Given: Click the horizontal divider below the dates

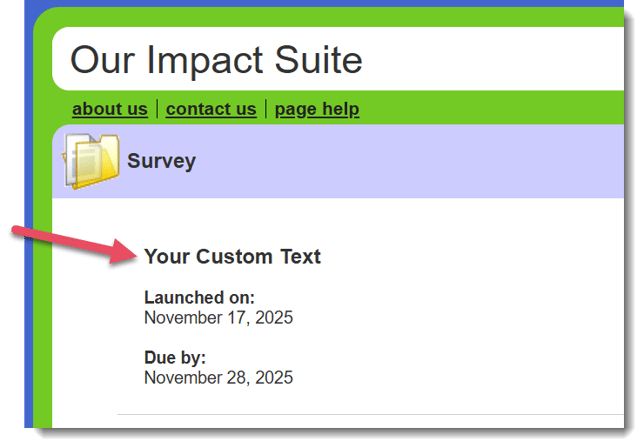Looking at the screenshot, I should pyautogui.click(x=380, y=414).
